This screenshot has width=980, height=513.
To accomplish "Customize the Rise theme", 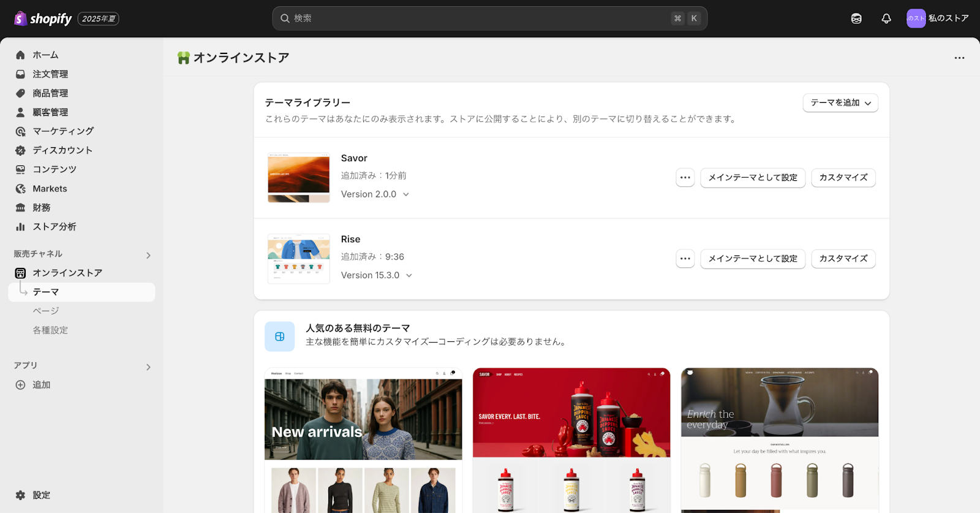I will (843, 259).
